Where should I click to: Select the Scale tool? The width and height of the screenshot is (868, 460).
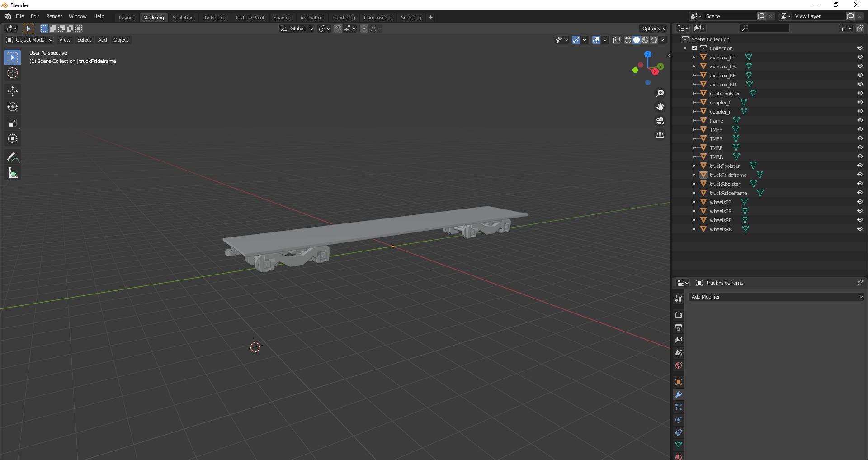click(13, 123)
